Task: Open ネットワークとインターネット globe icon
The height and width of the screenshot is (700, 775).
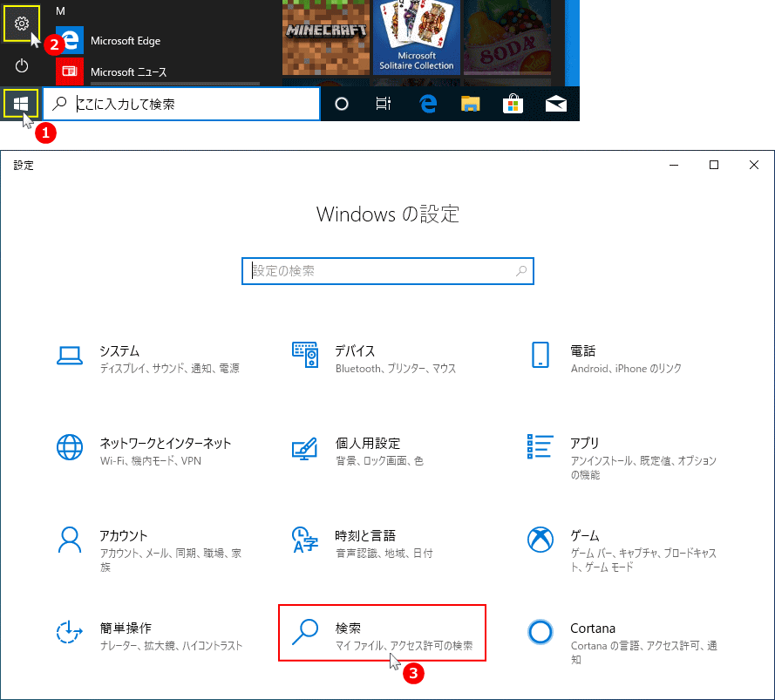Action: tap(70, 447)
